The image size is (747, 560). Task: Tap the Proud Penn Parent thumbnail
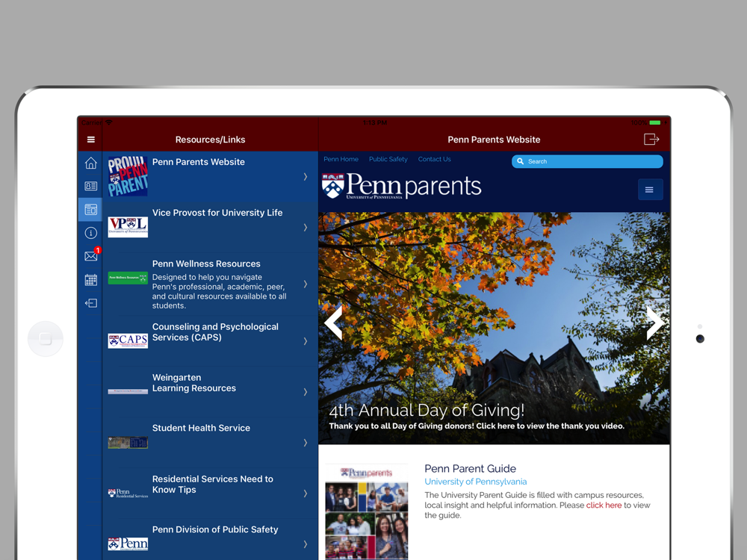pyautogui.click(x=128, y=176)
